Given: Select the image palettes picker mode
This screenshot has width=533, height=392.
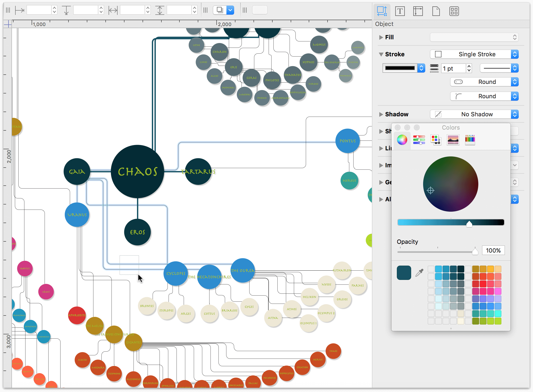Looking at the screenshot, I should (453, 139).
